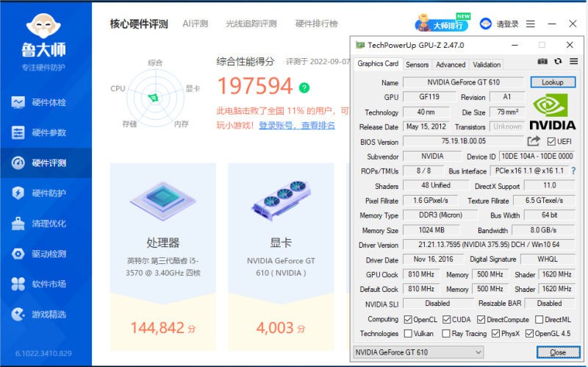Open the GPU-Z hamburger menu
The width and height of the screenshot is (588, 367).
coord(574,61)
